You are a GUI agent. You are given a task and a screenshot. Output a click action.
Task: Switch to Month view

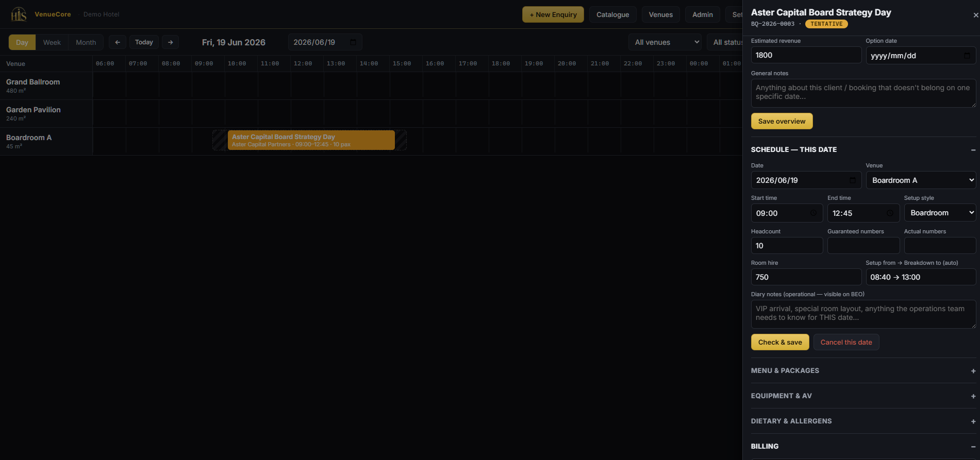tap(86, 42)
